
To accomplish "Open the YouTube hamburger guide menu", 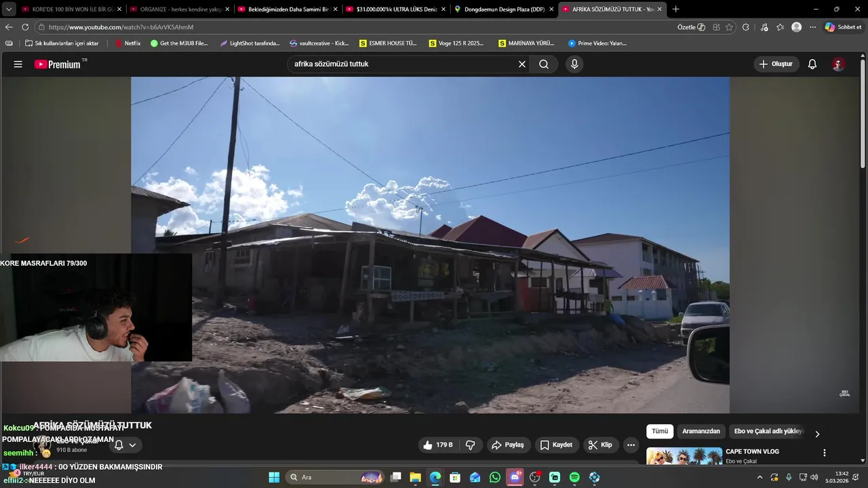I will click(18, 64).
